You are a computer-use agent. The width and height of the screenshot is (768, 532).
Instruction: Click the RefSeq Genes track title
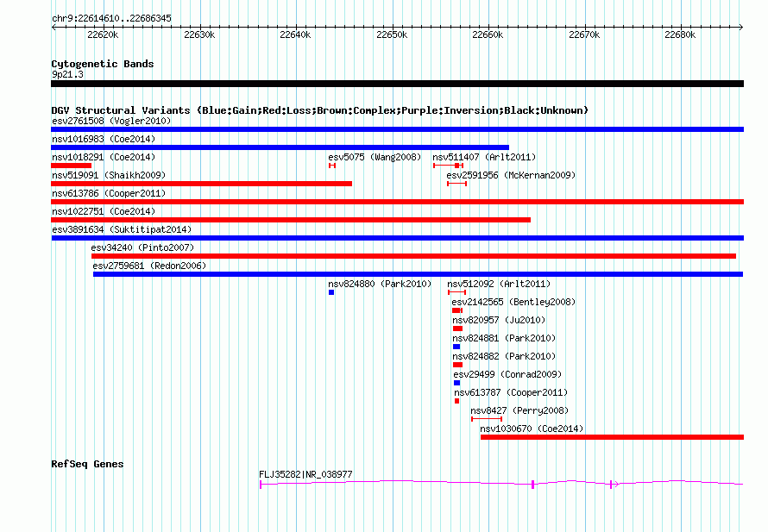pyautogui.click(x=87, y=464)
